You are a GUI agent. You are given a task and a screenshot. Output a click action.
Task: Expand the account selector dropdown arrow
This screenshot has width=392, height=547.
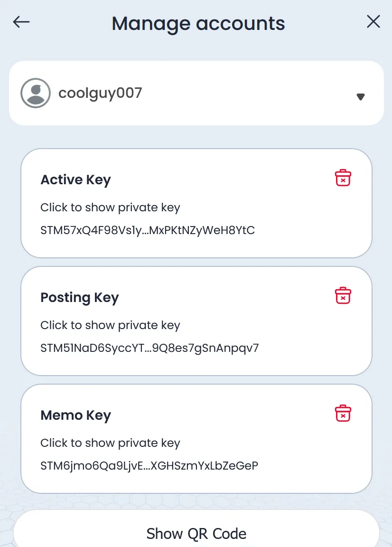[361, 97]
